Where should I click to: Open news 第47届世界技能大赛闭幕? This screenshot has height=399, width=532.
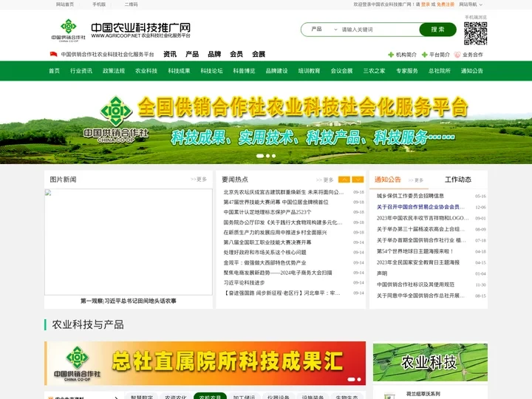click(x=276, y=202)
